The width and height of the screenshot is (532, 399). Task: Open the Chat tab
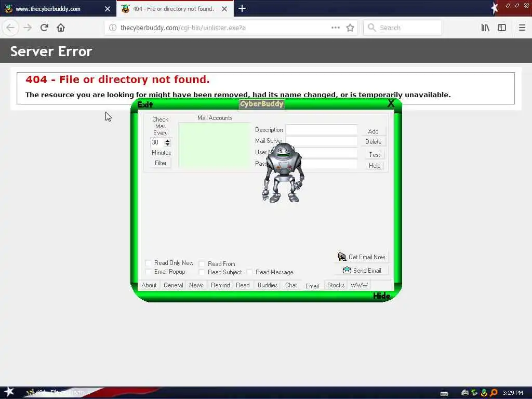(x=291, y=285)
